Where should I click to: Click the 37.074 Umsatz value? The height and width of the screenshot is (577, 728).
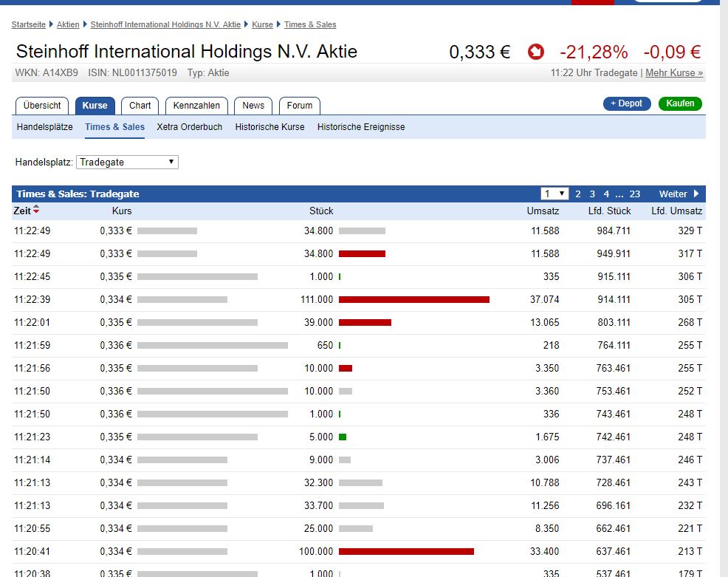coord(545,300)
